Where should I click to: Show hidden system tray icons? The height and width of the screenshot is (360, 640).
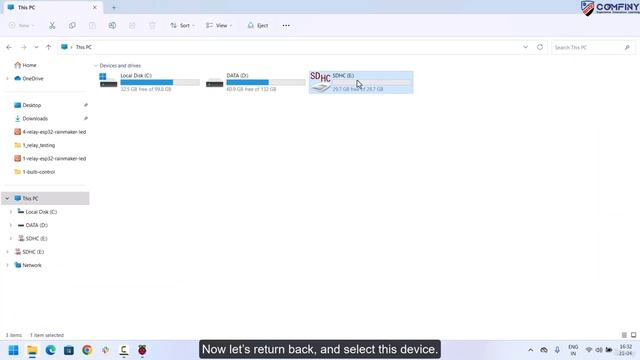coord(530,350)
